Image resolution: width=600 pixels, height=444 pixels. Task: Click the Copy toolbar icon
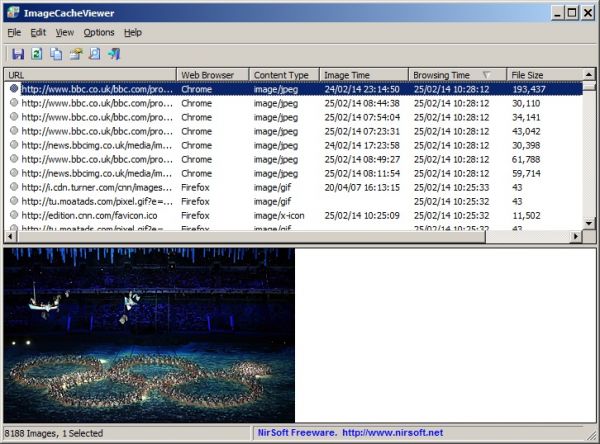click(56, 54)
